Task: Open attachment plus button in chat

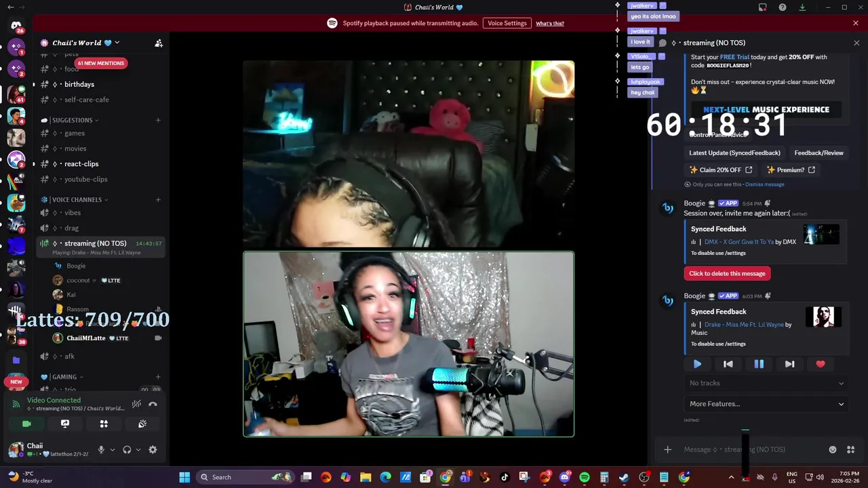Action: coord(667,449)
